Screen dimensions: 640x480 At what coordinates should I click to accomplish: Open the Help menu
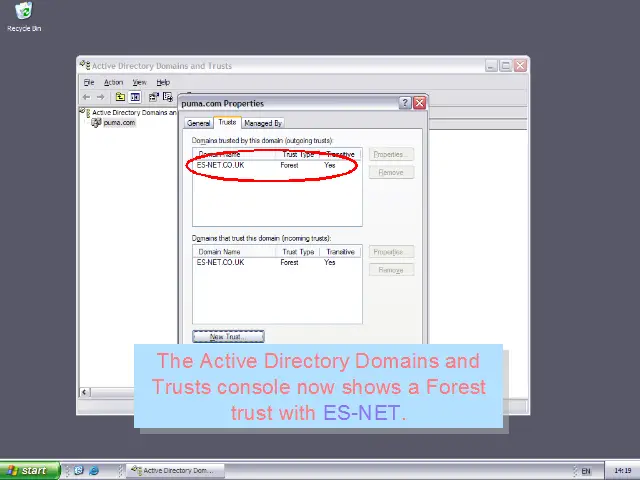(x=163, y=82)
